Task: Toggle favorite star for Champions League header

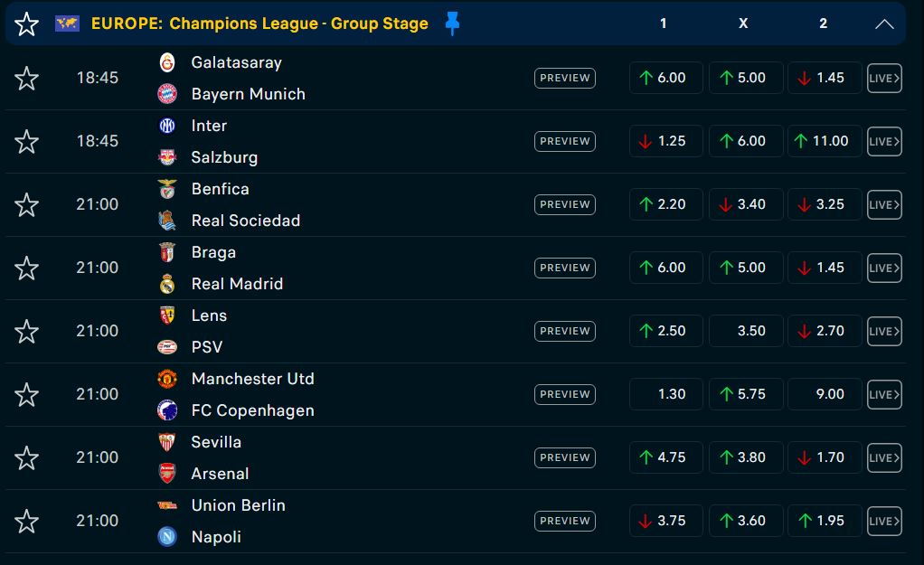Action: (x=27, y=24)
